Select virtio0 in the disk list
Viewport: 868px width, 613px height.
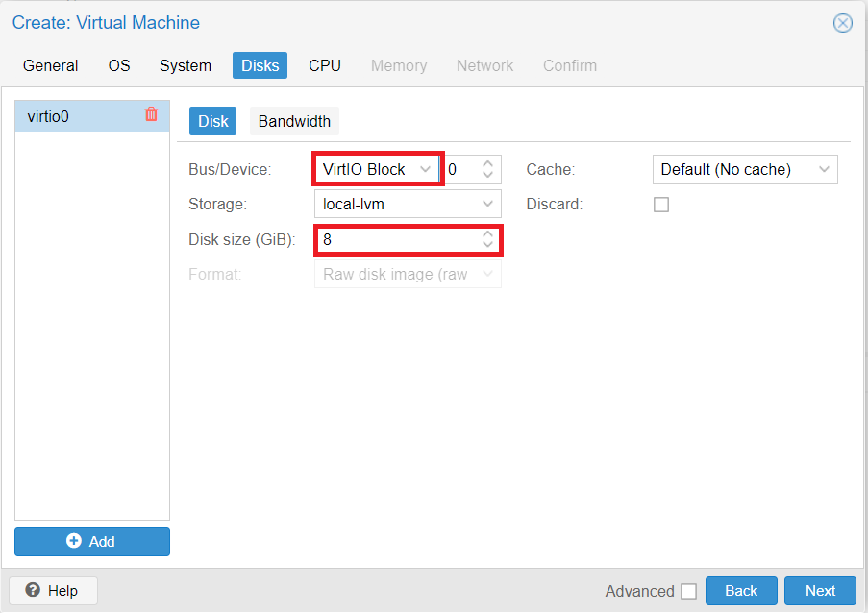click(x=92, y=116)
